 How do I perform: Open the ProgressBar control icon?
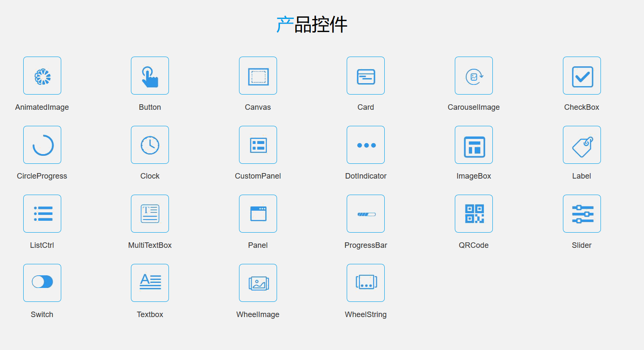coord(366,214)
